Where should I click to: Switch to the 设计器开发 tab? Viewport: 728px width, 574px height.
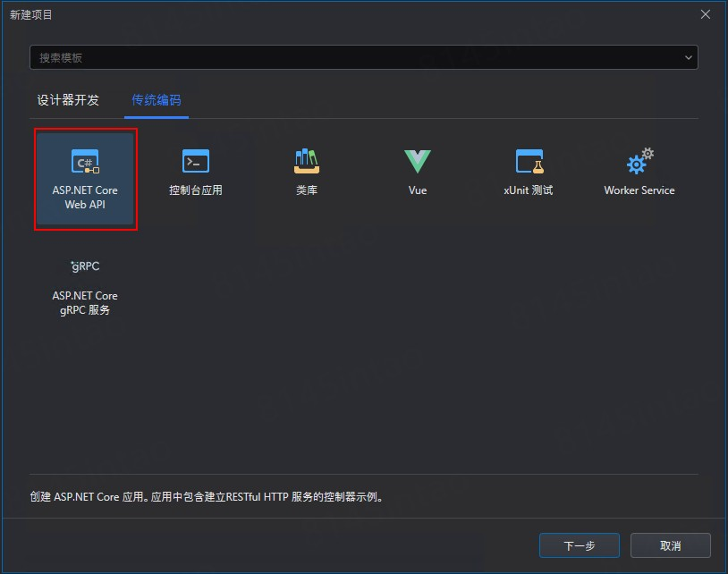point(68,100)
